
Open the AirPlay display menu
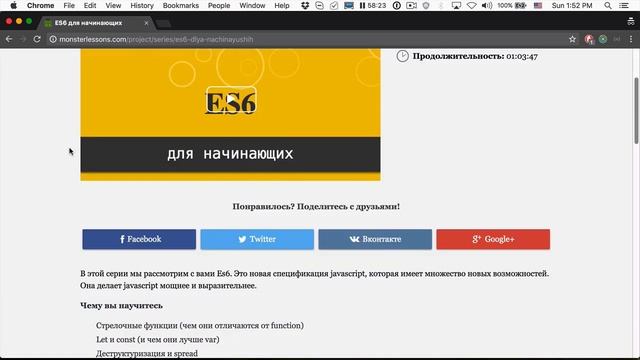pos(456,5)
